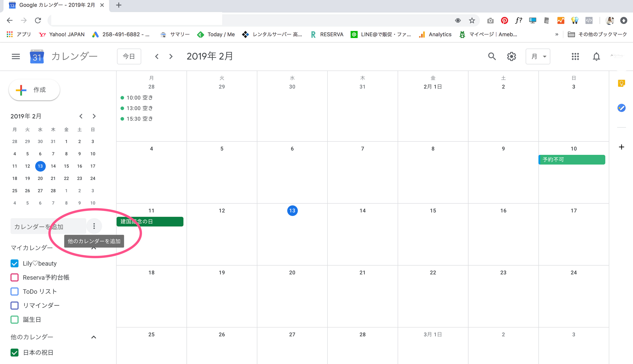Click date 2月 1日 in main grid

433,87
